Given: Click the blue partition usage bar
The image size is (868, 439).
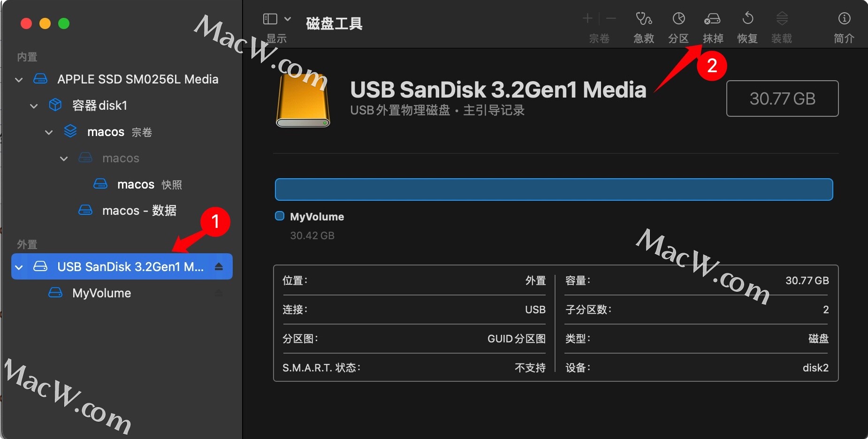Looking at the screenshot, I should click(x=554, y=189).
